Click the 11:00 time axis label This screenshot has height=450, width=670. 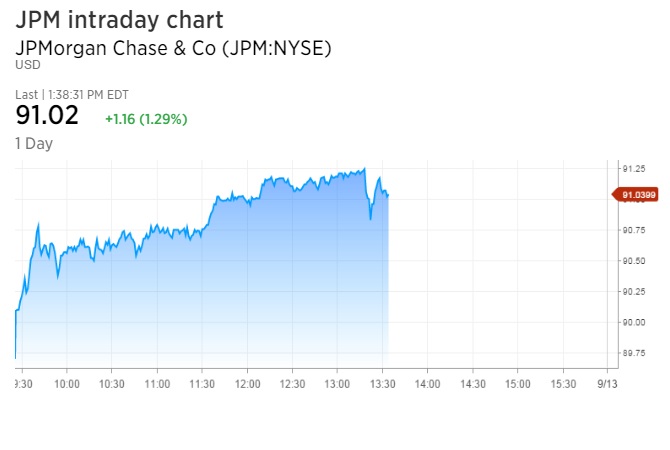click(x=157, y=383)
